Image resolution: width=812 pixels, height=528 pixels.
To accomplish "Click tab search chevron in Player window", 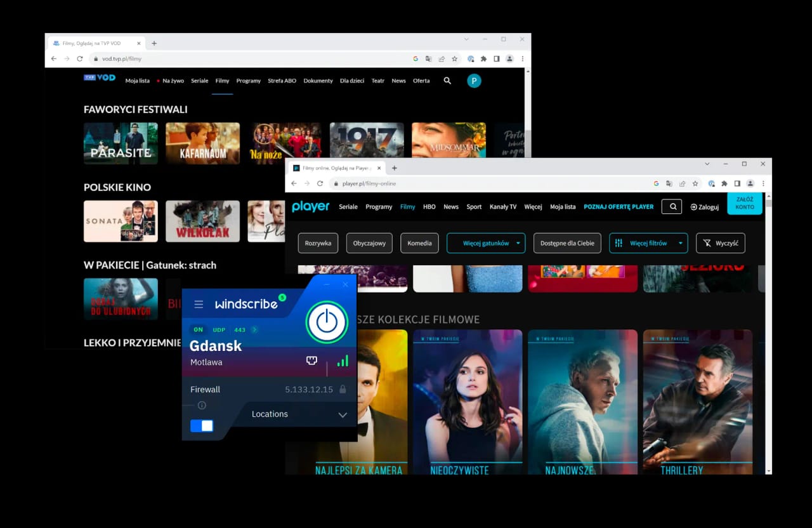I will [x=707, y=164].
